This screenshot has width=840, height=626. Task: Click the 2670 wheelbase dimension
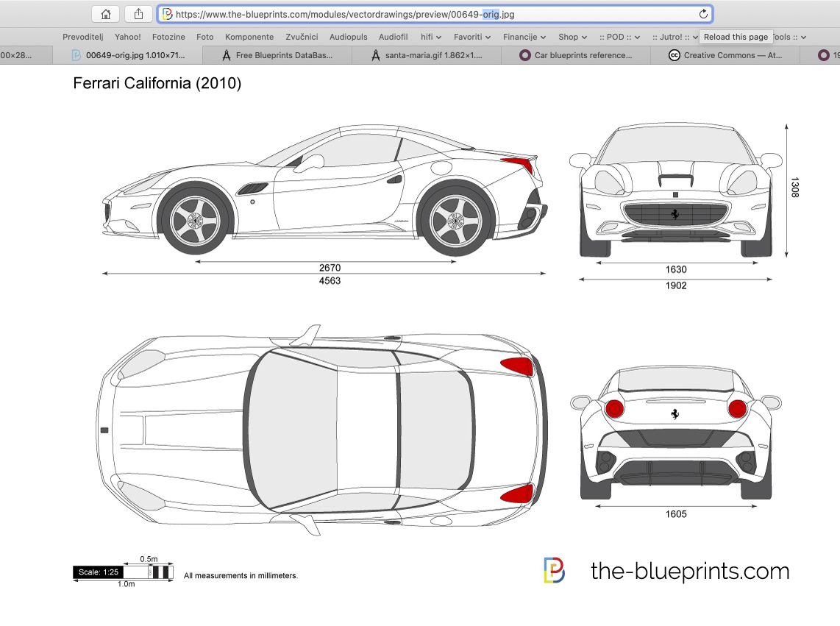330,268
